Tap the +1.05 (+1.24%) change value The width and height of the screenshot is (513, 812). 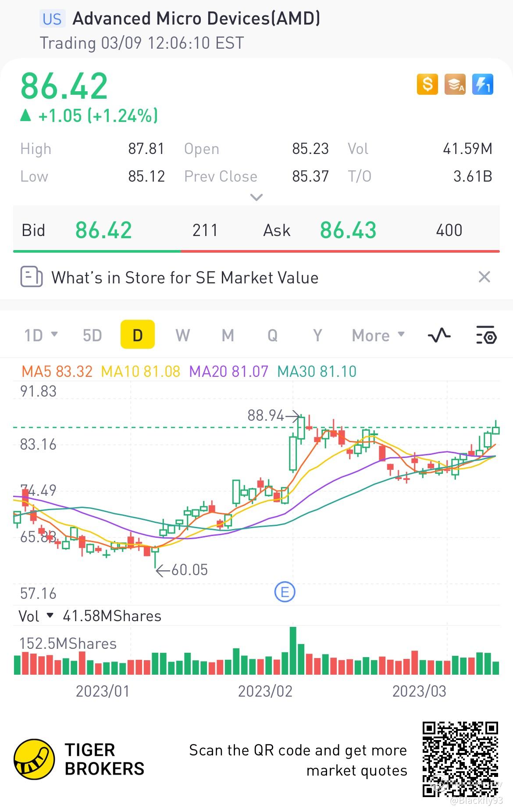click(x=98, y=116)
